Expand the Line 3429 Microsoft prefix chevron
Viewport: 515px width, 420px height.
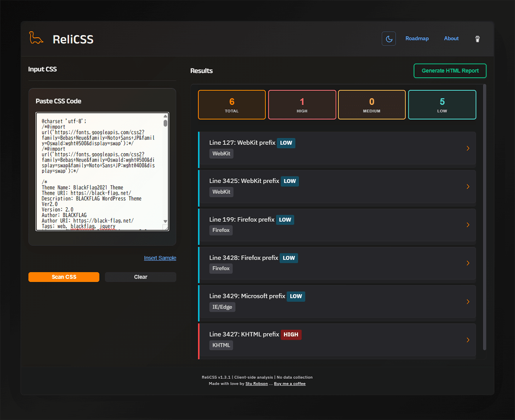coord(468,302)
